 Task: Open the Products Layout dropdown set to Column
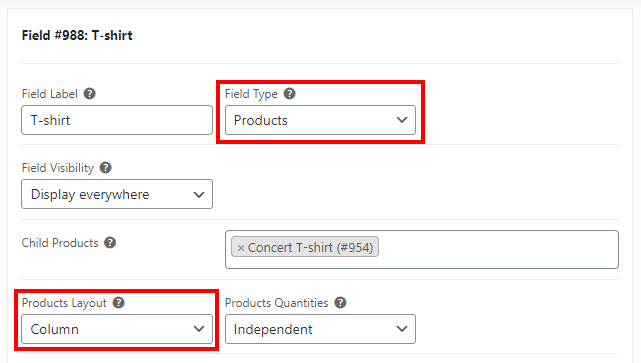[x=117, y=329]
